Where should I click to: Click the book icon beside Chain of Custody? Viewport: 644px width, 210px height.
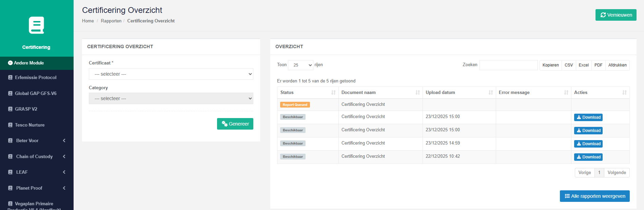(x=10, y=156)
